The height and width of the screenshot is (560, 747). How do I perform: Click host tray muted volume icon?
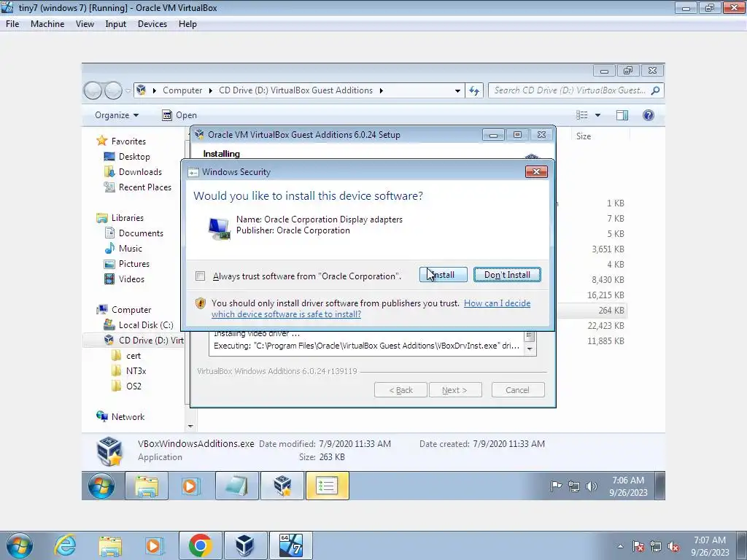click(x=673, y=547)
